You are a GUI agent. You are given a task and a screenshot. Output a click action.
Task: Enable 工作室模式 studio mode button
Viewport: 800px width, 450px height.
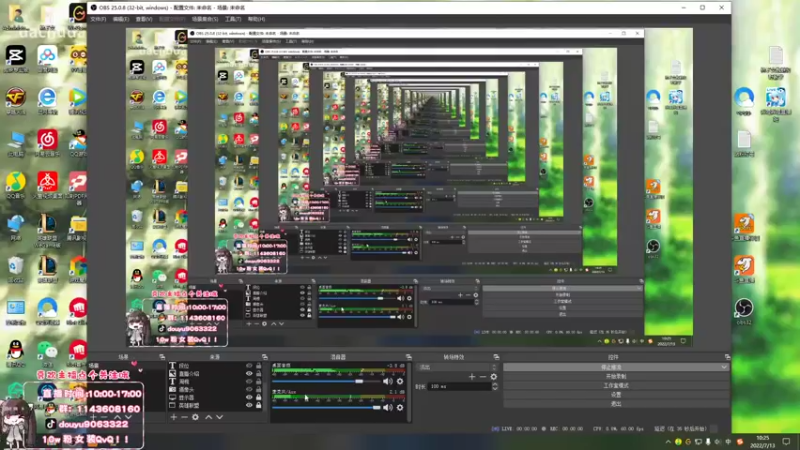point(616,385)
